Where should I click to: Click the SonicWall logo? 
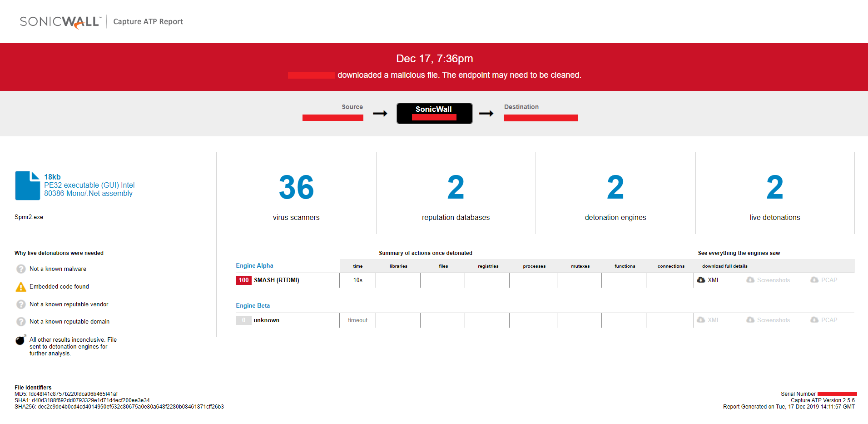pos(60,22)
